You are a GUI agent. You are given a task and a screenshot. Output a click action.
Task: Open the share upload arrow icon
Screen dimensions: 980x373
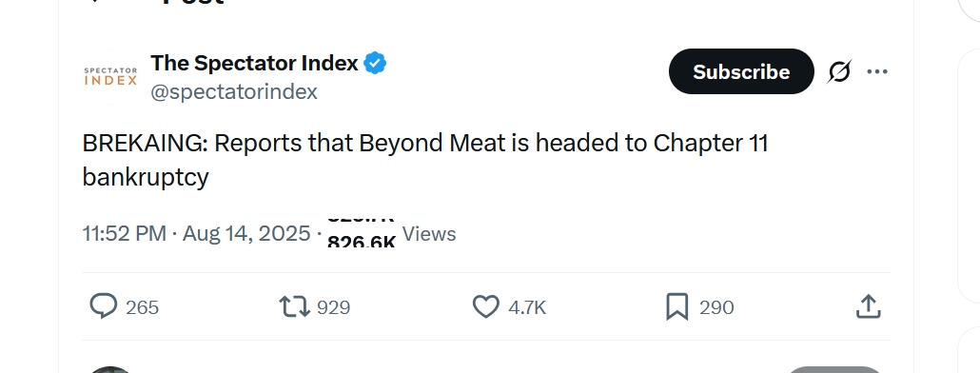pyautogui.click(x=868, y=306)
